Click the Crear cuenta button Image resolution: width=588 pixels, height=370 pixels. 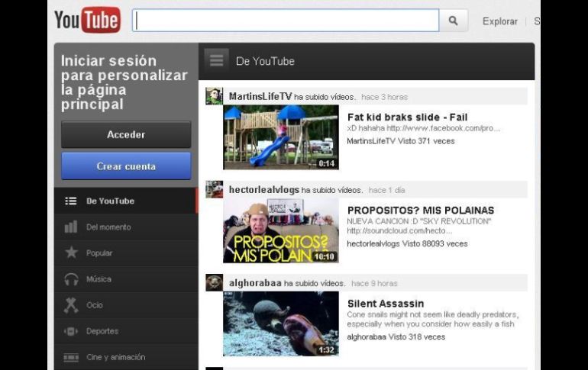pyautogui.click(x=126, y=166)
